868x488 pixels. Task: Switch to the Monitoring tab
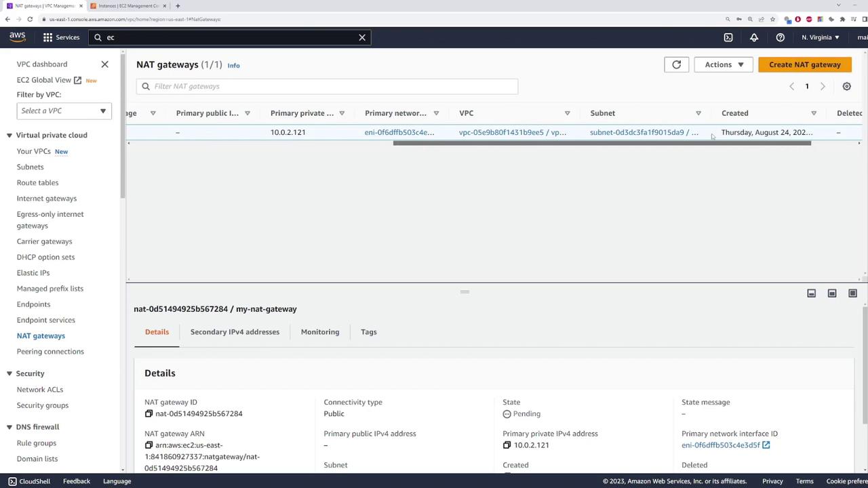pyautogui.click(x=320, y=332)
